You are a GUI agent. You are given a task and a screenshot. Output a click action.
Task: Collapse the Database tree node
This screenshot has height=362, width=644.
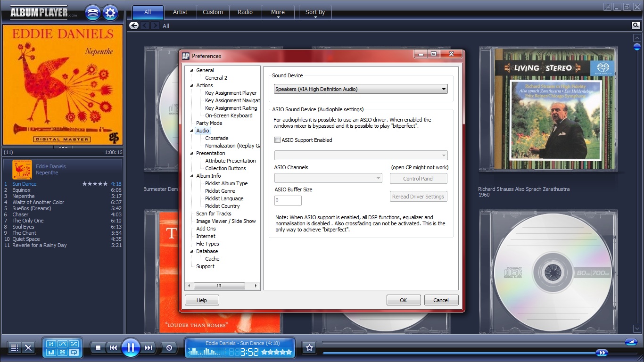pyautogui.click(x=191, y=251)
